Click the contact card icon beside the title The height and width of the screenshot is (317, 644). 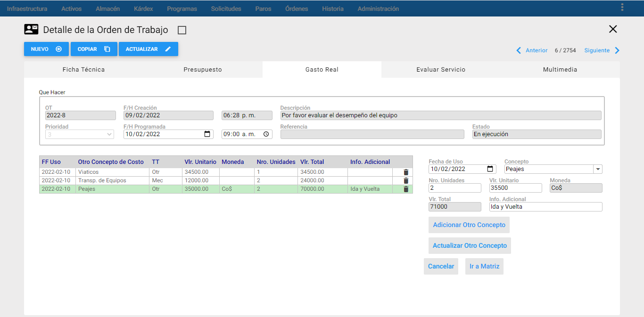point(31,30)
